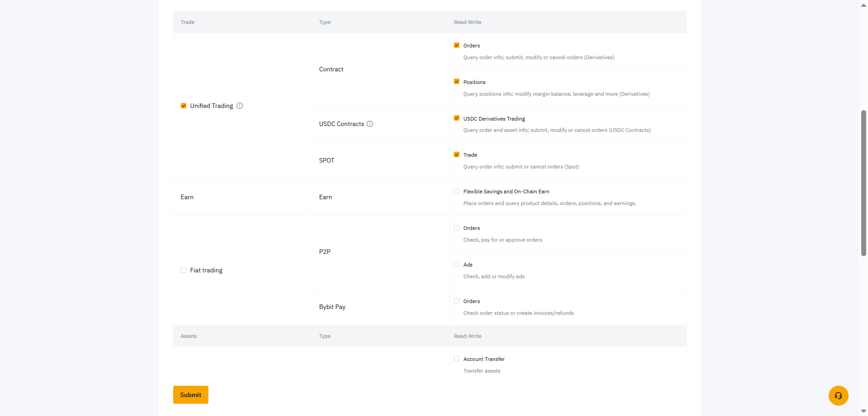Click the scrollbar down arrow

pos(863,411)
